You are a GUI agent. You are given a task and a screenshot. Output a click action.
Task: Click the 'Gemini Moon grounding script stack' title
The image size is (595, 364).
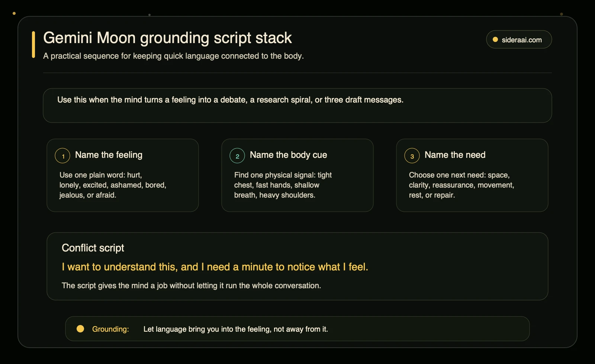pos(167,38)
